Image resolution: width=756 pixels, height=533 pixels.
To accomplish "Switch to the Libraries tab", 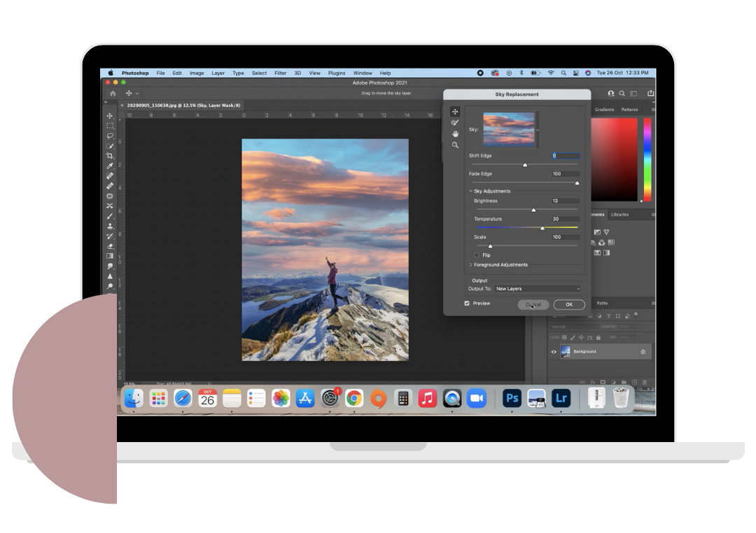I will pos(619,215).
